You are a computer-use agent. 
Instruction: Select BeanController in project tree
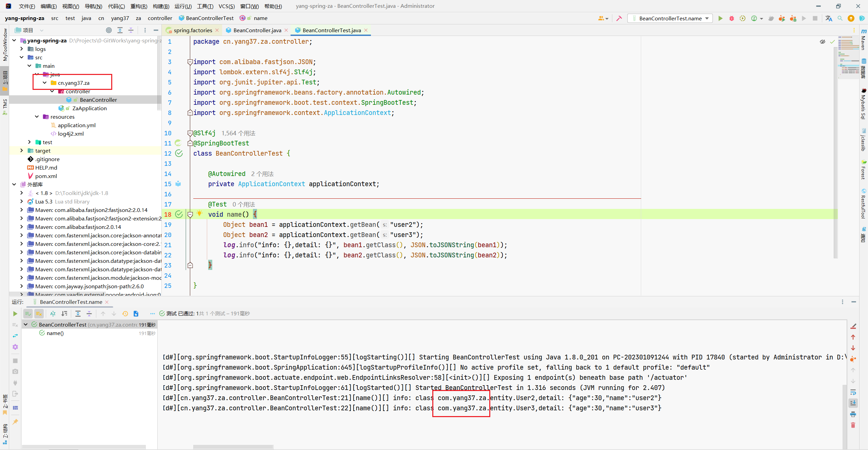[x=98, y=100]
